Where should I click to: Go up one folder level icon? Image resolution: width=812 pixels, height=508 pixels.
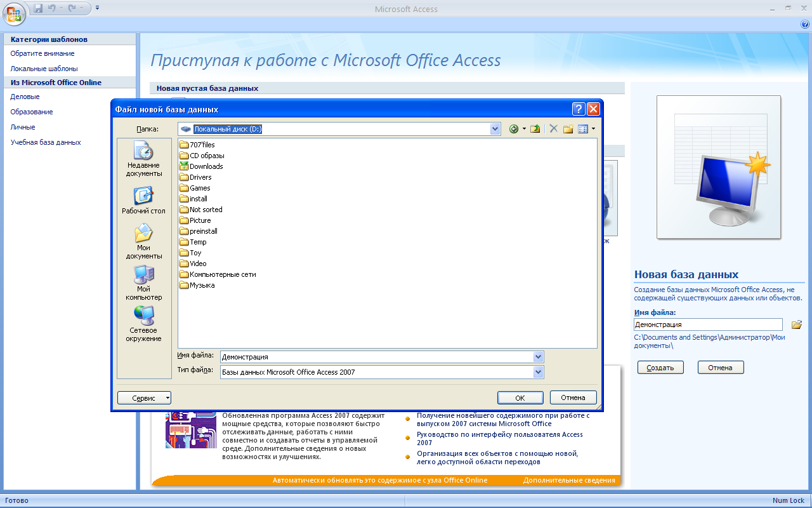click(535, 129)
